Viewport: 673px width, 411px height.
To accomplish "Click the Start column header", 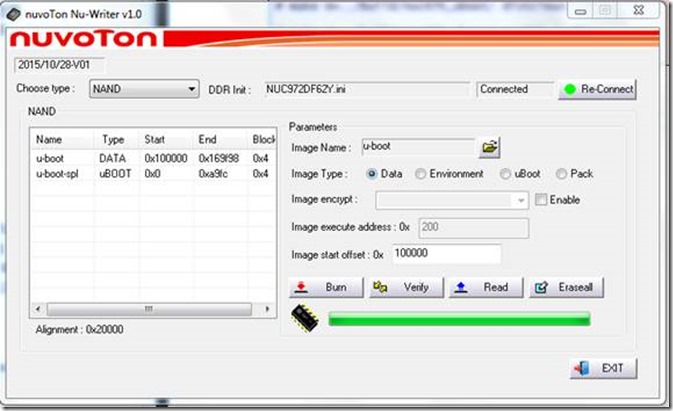I will (x=164, y=139).
